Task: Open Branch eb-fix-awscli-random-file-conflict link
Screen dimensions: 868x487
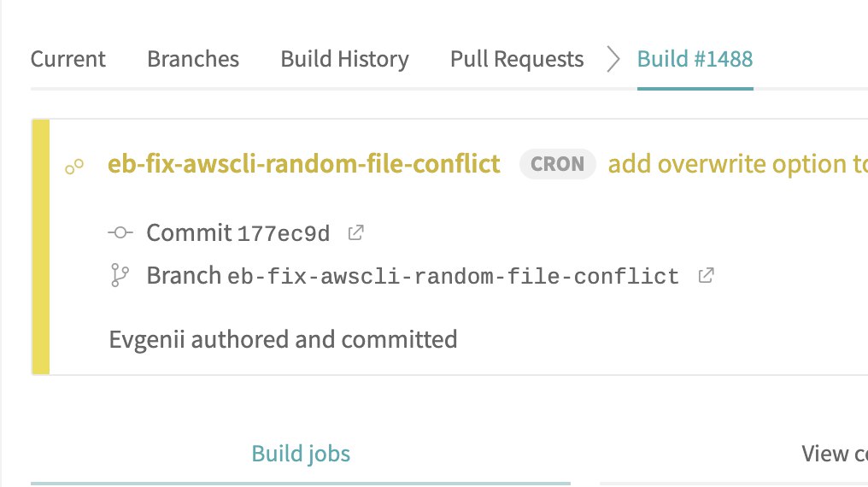Action: pos(413,276)
